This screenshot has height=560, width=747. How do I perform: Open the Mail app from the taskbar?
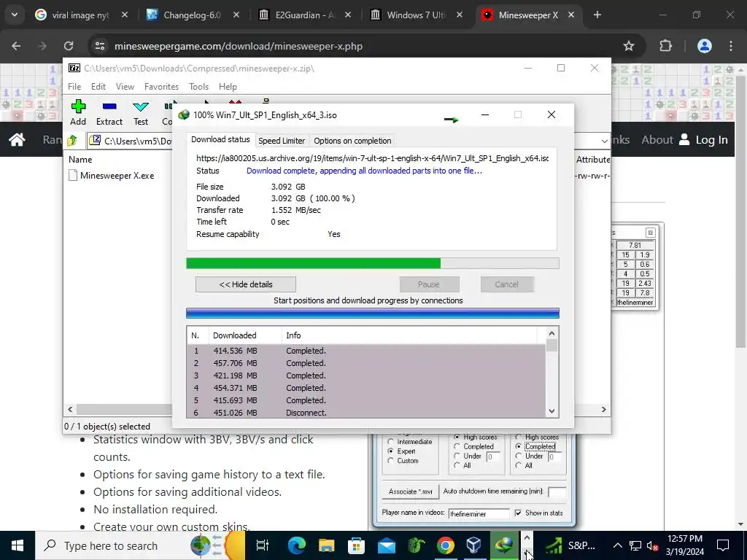(x=386, y=545)
